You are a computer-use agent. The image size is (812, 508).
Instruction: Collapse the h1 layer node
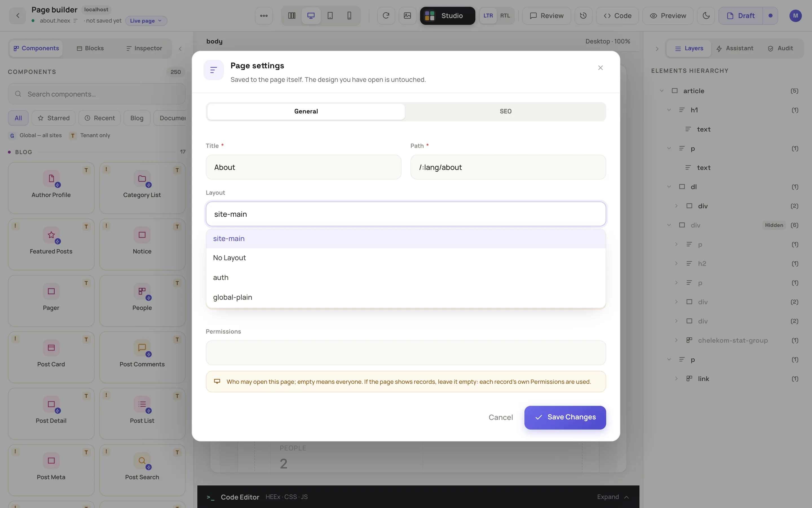pos(669,110)
